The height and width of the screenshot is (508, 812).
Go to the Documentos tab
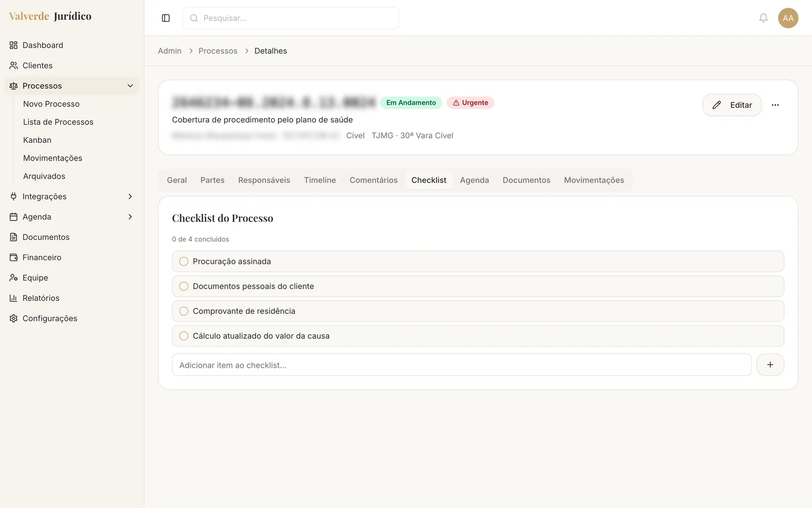(x=526, y=180)
